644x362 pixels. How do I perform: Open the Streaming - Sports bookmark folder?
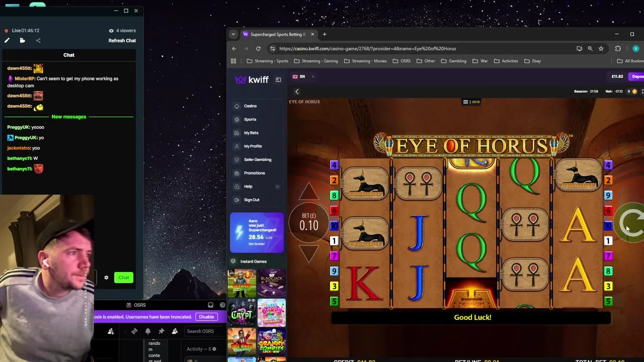pos(267,61)
